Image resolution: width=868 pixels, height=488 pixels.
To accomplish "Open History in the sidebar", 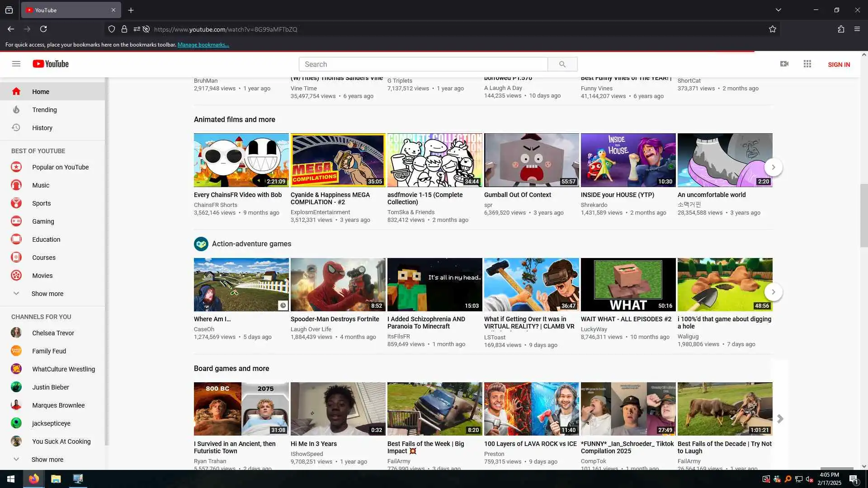I will (42, 128).
